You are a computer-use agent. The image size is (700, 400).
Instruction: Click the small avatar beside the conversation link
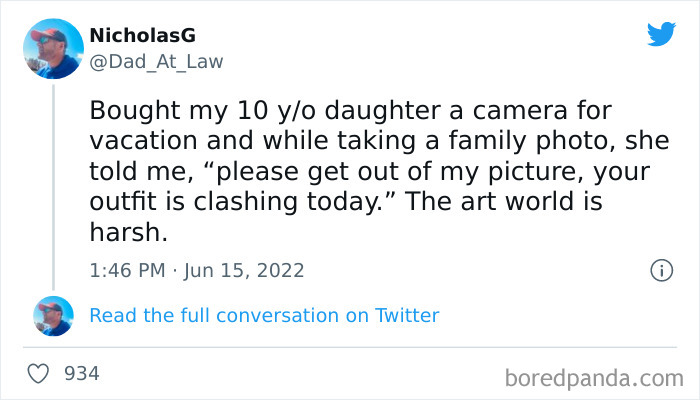click(x=53, y=316)
